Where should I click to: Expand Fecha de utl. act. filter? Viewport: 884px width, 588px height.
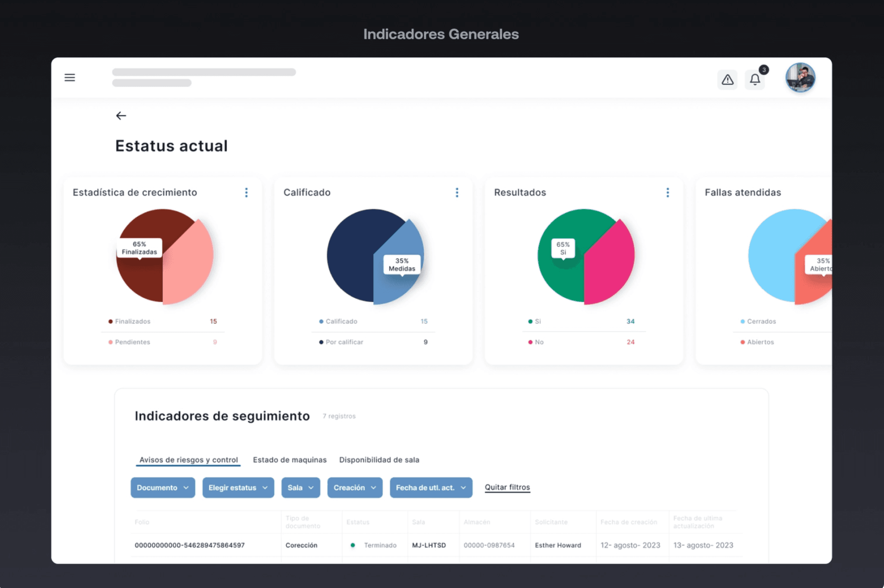[x=430, y=487]
